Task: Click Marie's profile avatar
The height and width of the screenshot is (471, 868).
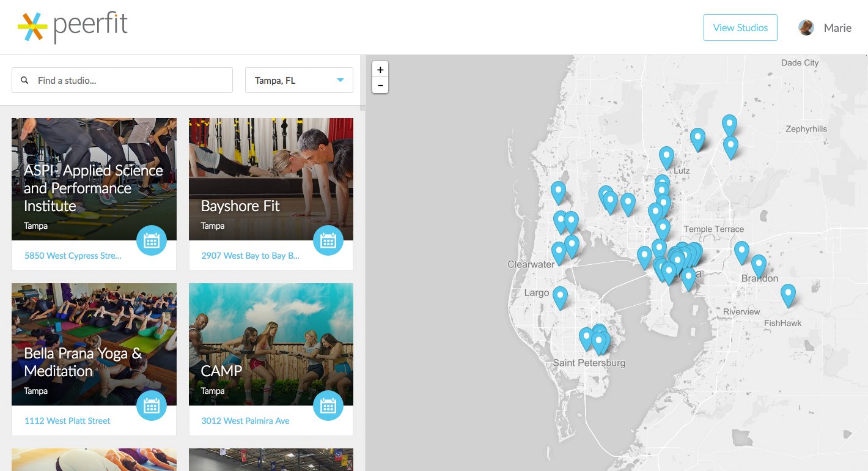Action: 806,28
